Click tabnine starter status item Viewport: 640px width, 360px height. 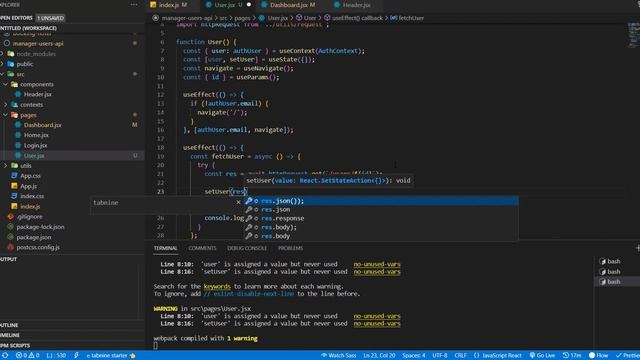[111, 356]
